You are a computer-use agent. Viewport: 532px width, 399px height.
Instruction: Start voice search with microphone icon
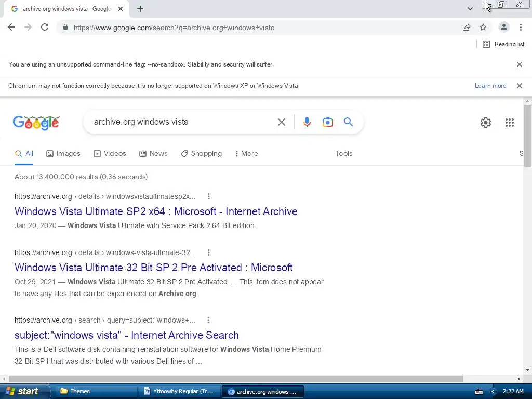click(x=307, y=122)
